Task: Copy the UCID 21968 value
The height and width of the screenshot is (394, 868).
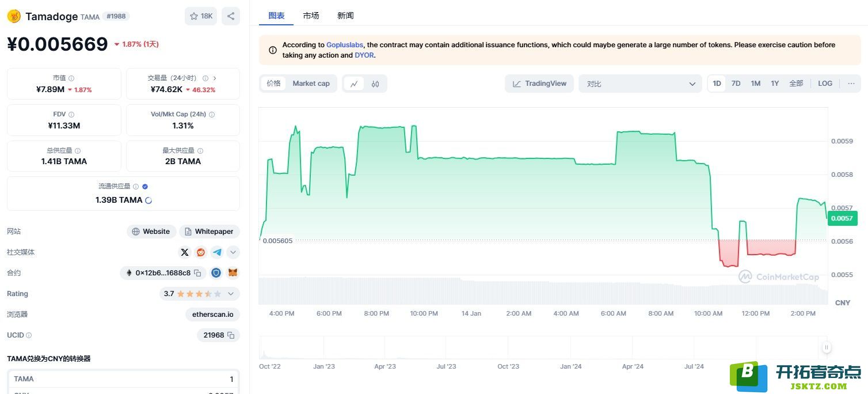Action: coord(231,335)
